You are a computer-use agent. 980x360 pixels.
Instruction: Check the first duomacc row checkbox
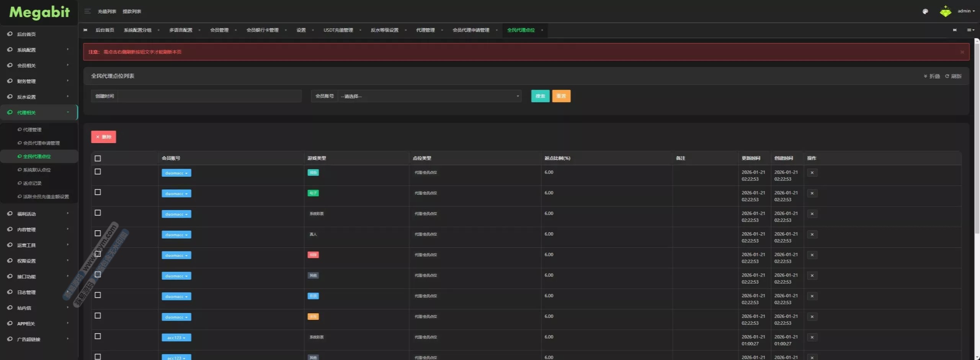[98, 172]
